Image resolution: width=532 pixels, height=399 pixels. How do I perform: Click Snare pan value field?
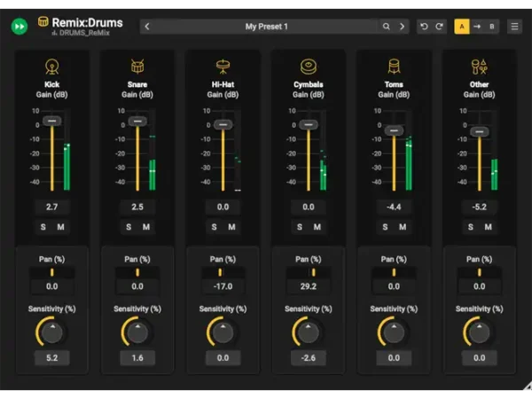(x=137, y=286)
